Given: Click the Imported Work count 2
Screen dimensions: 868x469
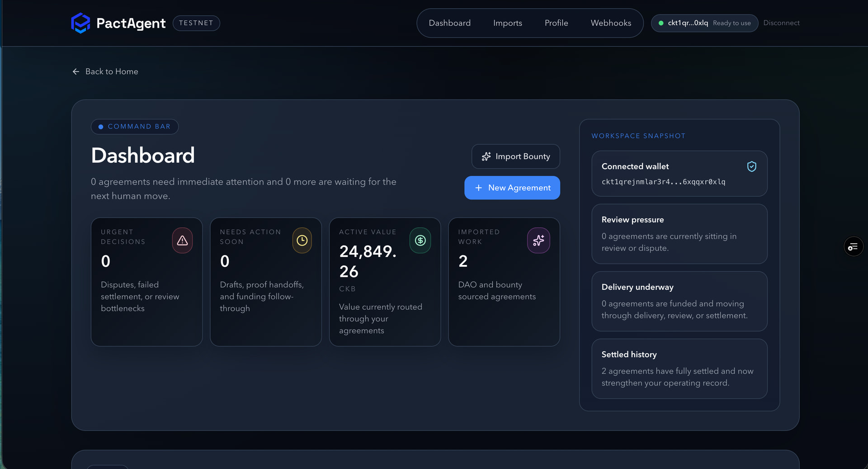Looking at the screenshot, I should pyautogui.click(x=463, y=261).
